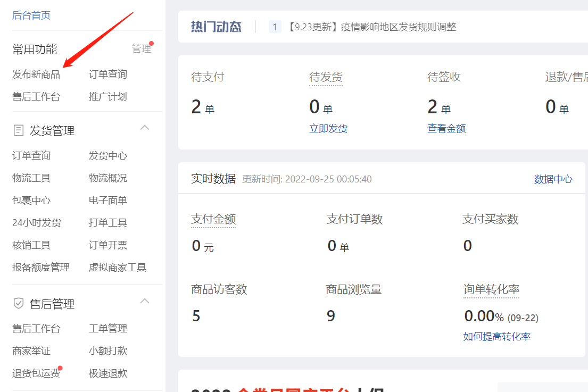This screenshot has width=588, height=392.
Task: Open 极速退款 menu item
Action: pyautogui.click(x=108, y=373)
